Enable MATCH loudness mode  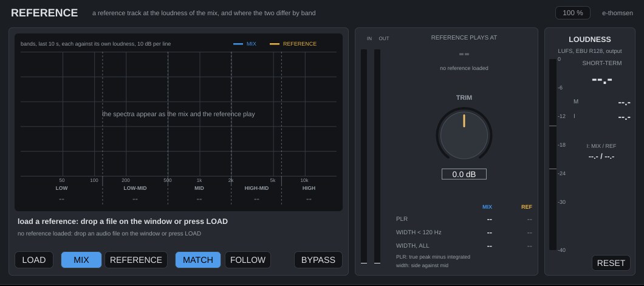(198, 260)
